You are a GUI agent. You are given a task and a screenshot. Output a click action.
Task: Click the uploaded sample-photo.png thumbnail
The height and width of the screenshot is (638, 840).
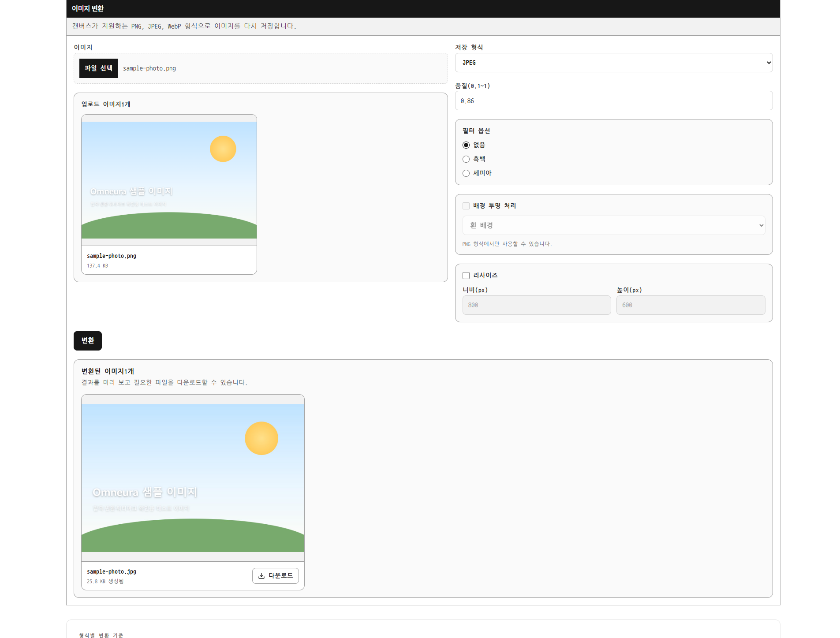click(x=169, y=180)
